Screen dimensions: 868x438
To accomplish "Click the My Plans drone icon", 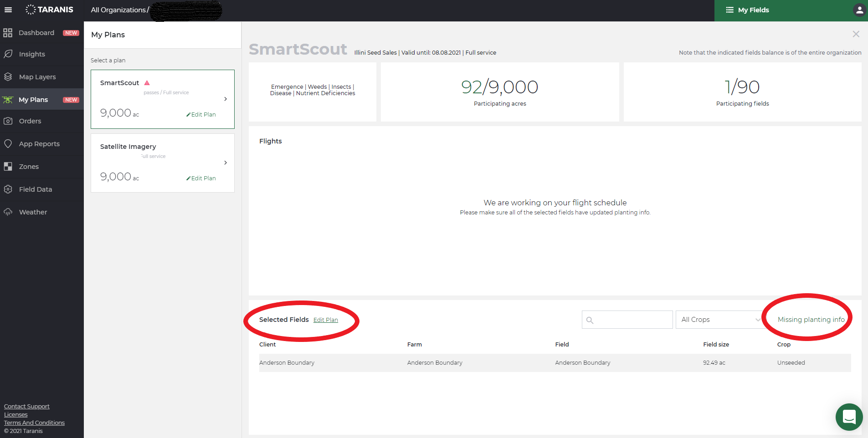I will tap(8, 100).
